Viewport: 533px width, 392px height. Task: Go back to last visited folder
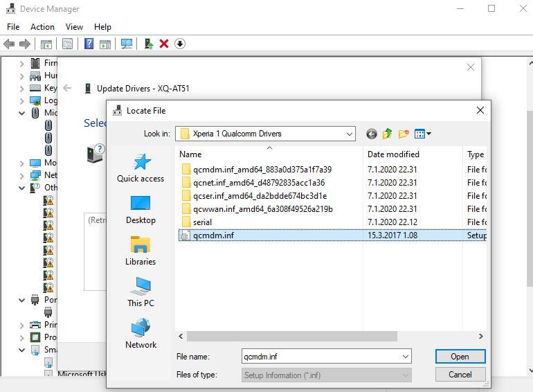click(x=372, y=134)
